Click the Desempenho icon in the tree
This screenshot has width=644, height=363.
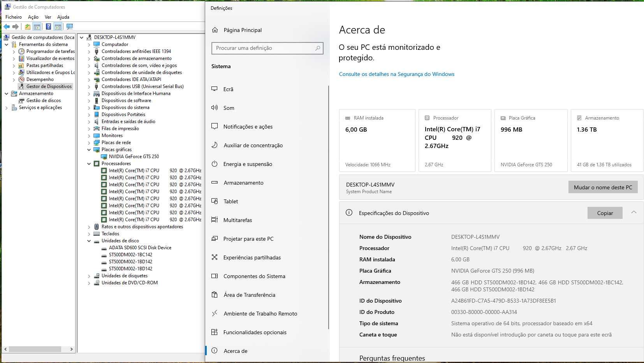(x=21, y=79)
